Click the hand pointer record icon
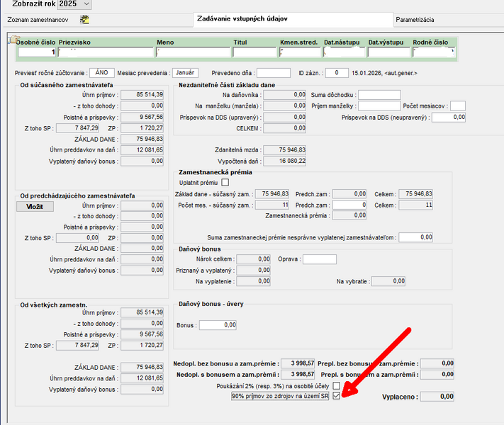 (13, 39)
